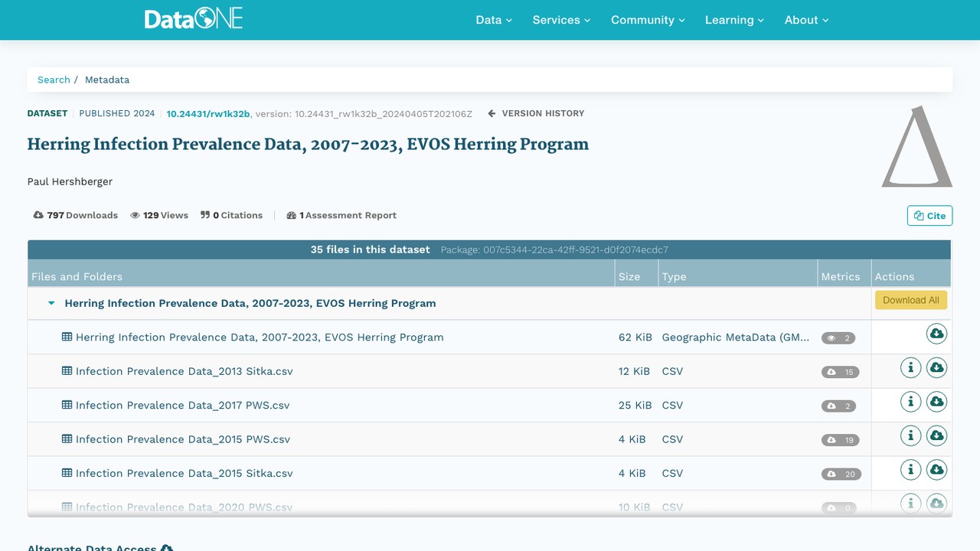
Task: Click author name Paul Hershberger
Action: [70, 181]
